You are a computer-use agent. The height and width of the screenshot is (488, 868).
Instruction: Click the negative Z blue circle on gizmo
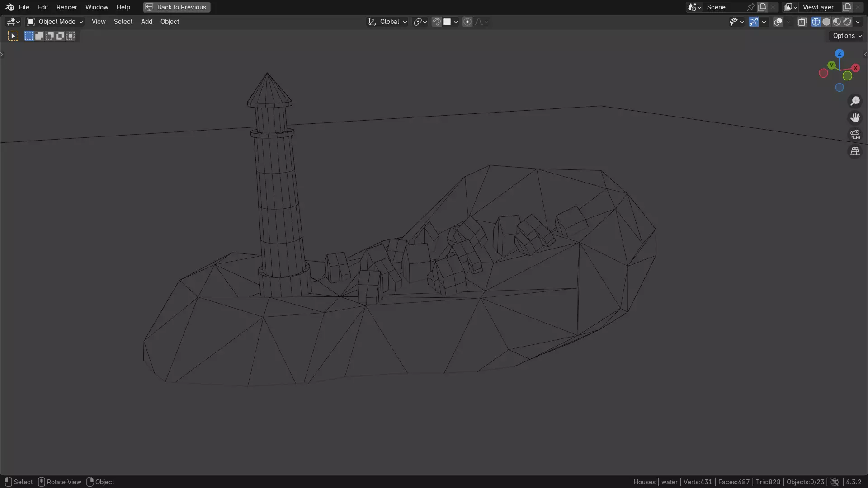[840, 88]
